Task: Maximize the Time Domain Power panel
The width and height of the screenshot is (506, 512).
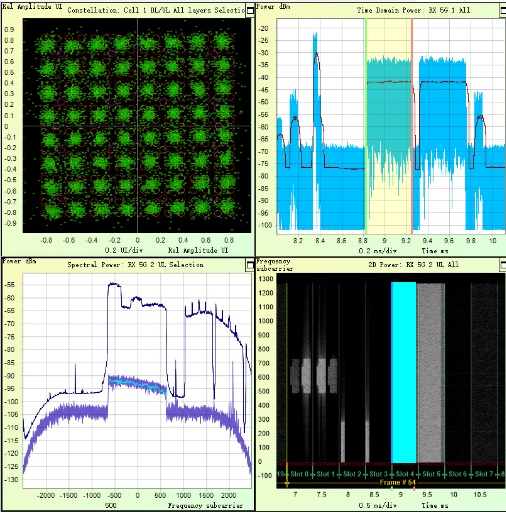Action: pyautogui.click(x=503, y=10)
